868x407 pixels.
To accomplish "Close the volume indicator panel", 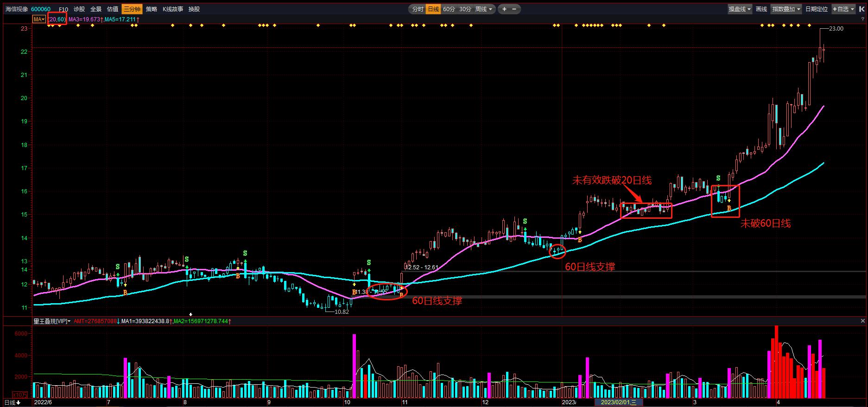I will 862,321.
